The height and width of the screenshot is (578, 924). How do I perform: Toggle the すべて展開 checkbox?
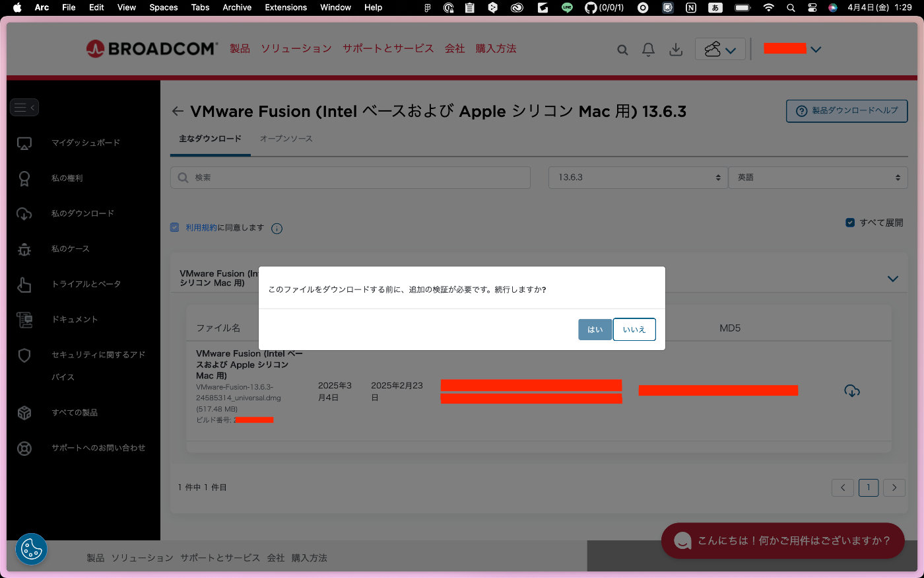(x=850, y=223)
